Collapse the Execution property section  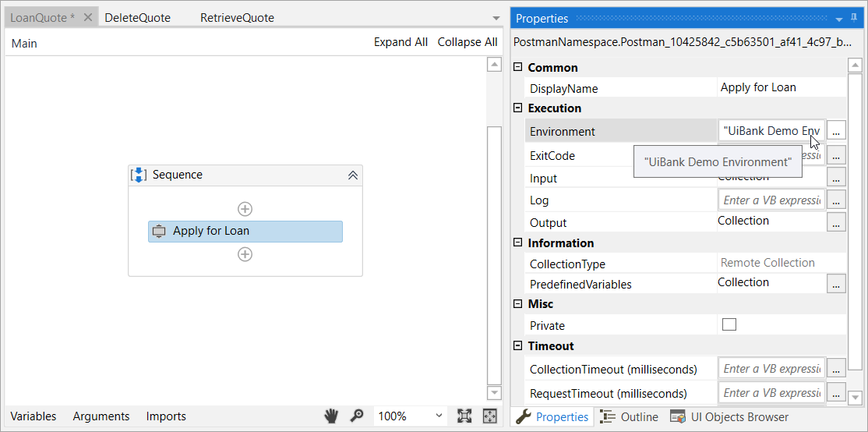(518, 108)
